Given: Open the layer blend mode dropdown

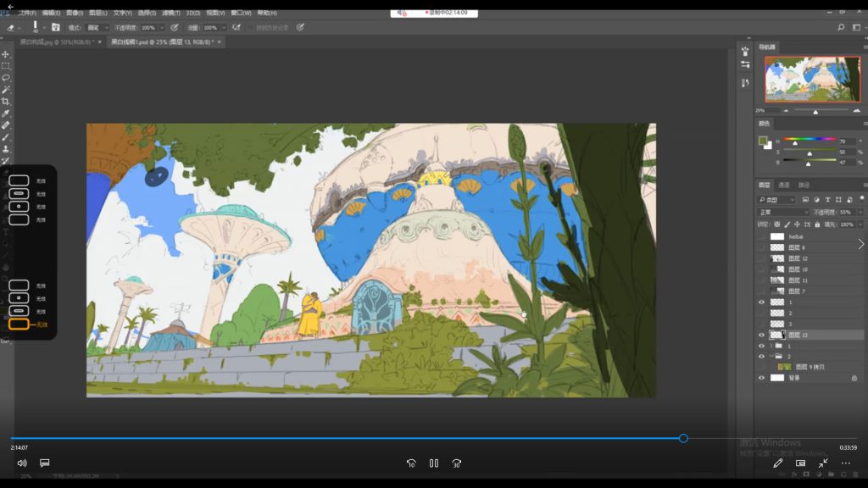Looking at the screenshot, I should pos(782,212).
